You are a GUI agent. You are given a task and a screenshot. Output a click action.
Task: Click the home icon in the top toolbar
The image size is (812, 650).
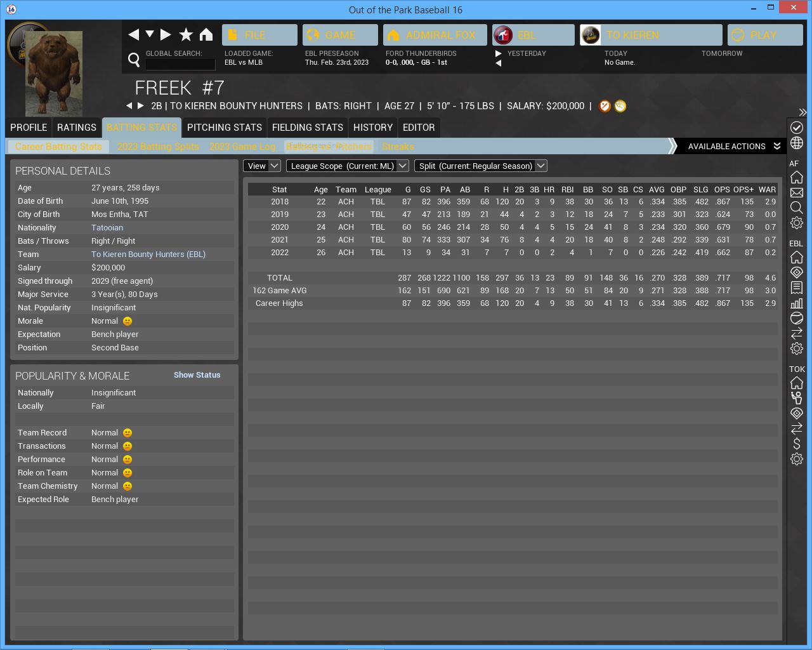pyautogui.click(x=206, y=34)
